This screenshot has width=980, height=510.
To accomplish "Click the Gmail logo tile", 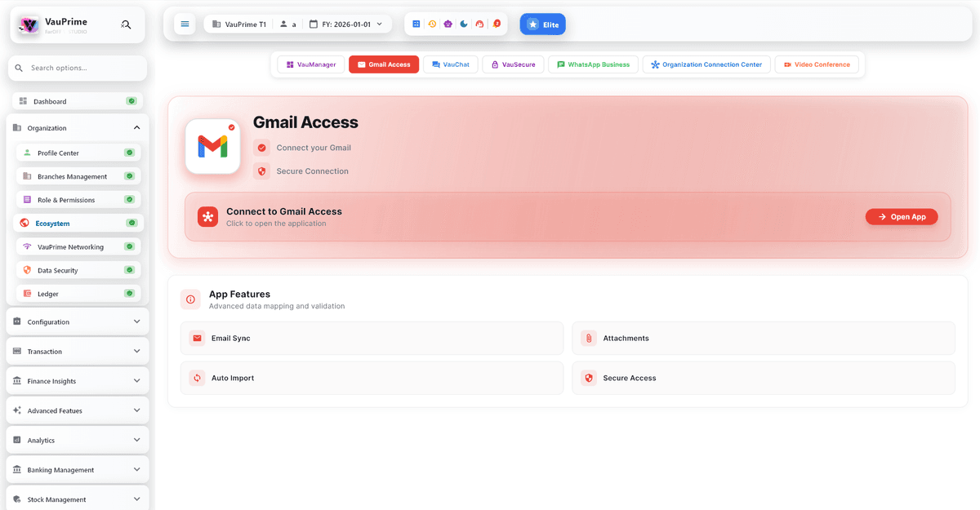I will [x=212, y=146].
